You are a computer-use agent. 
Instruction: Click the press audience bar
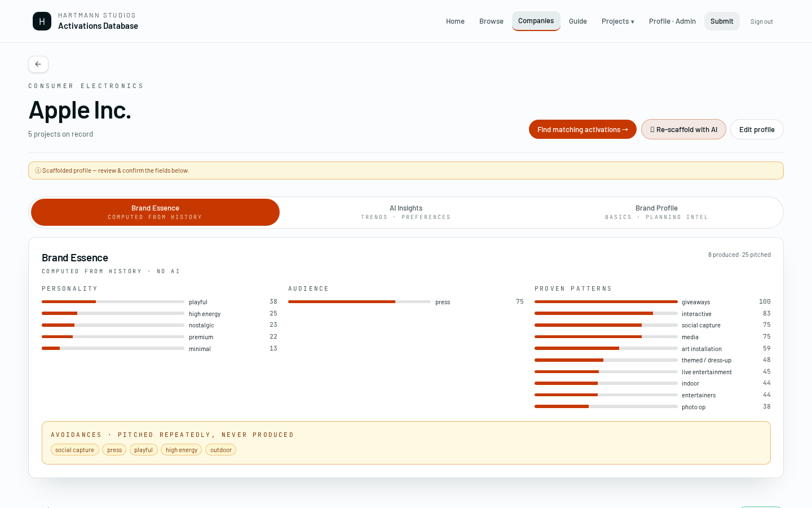(x=359, y=302)
